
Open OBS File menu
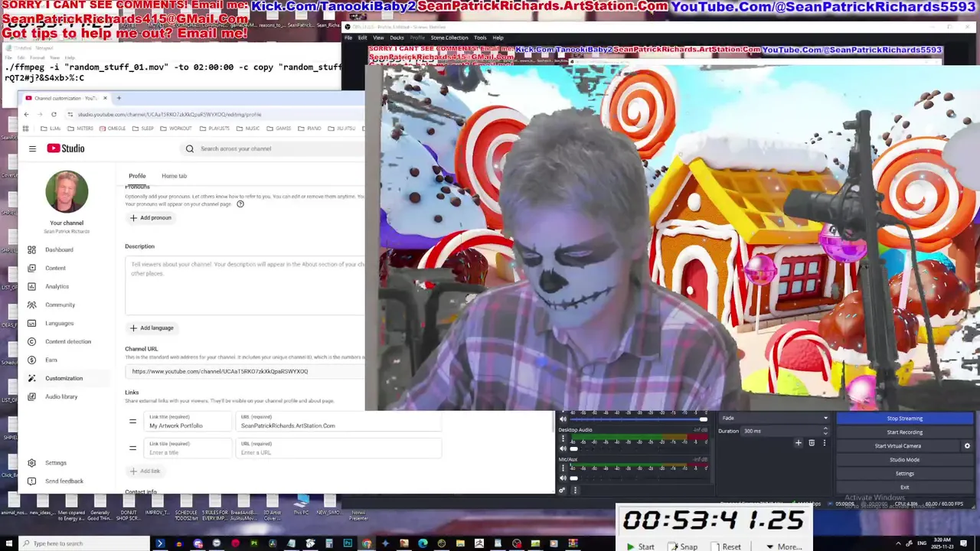tap(348, 37)
